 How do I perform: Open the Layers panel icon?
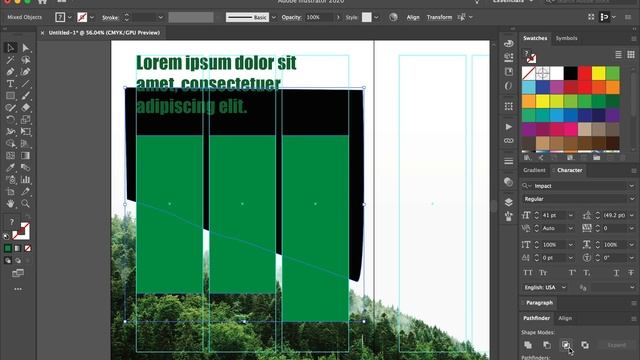[x=509, y=202]
